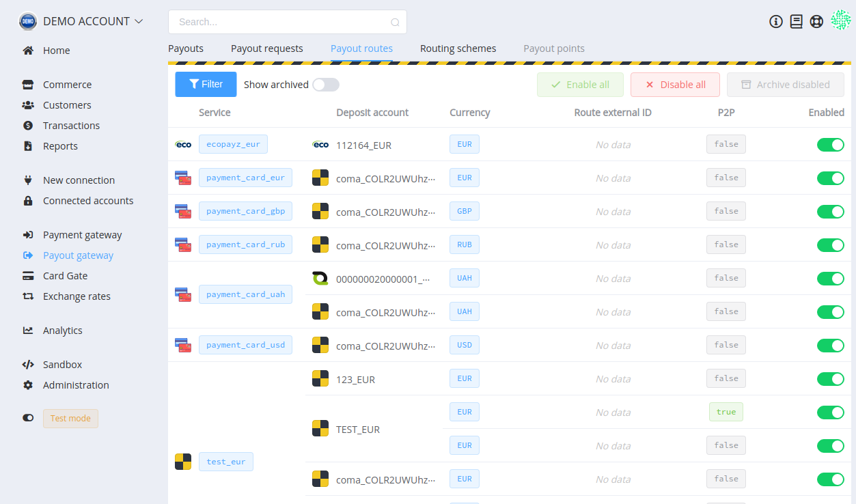Image resolution: width=856 pixels, height=504 pixels.
Task: Disable the ecopayz_eur route toggle
Action: point(831,145)
